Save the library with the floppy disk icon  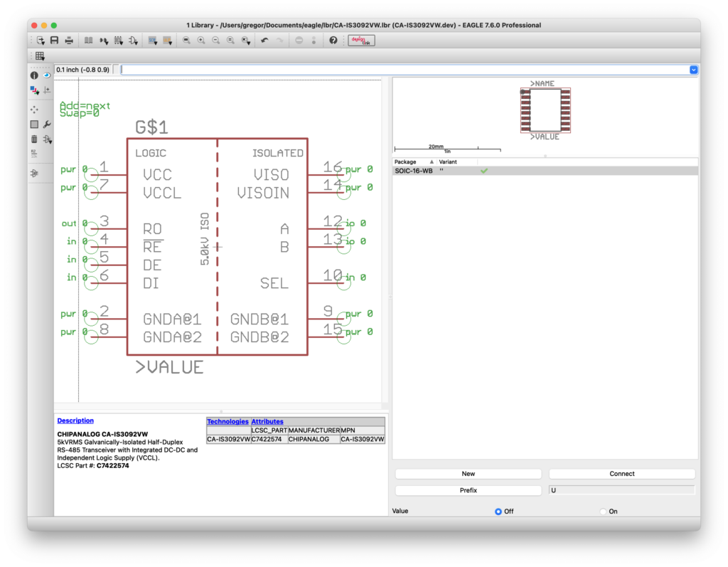coord(54,41)
